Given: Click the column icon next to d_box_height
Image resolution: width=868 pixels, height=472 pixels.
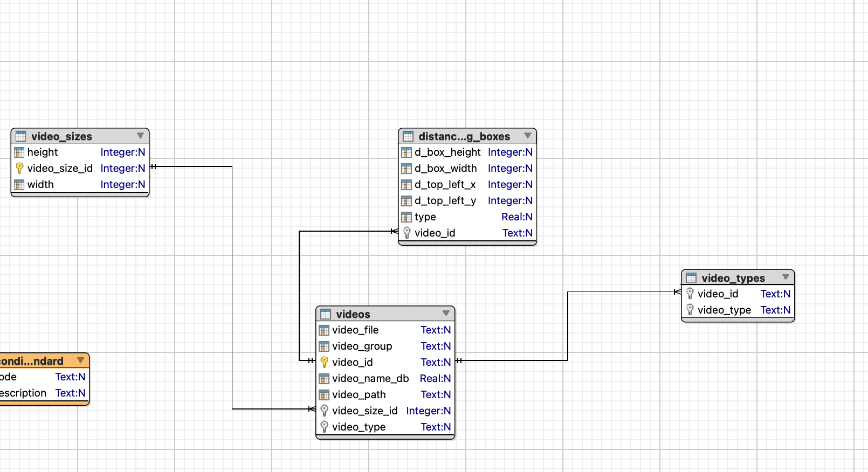Looking at the screenshot, I should (407, 152).
